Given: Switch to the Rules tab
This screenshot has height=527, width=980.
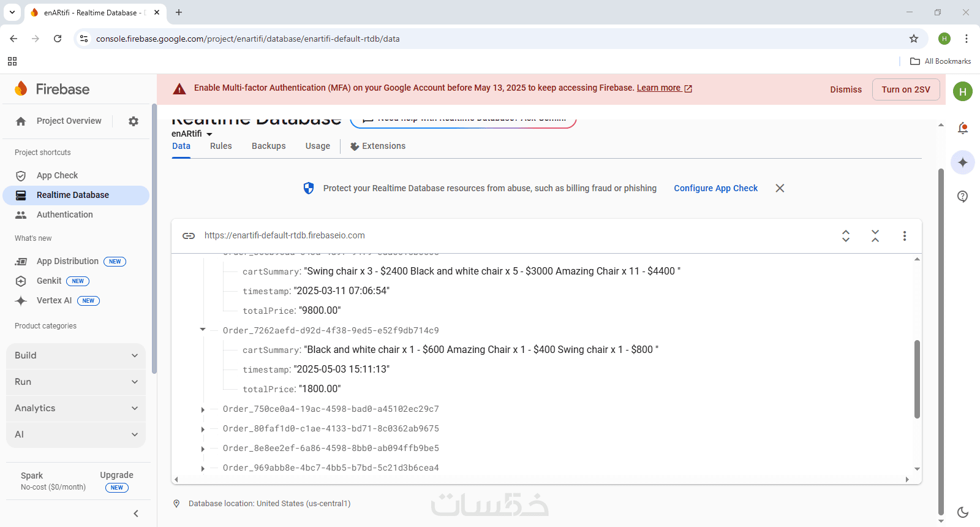Looking at the screenshot, I should pos(221,146).
